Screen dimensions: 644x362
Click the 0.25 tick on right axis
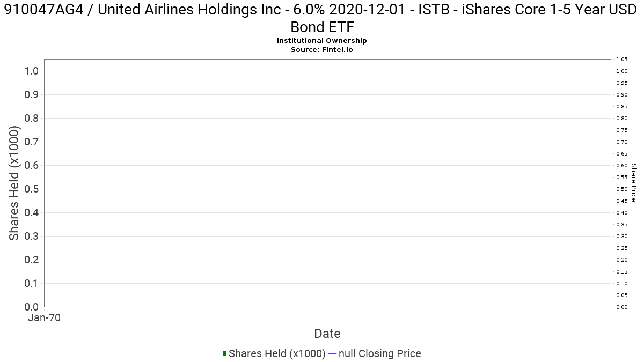click(x=622, y=248)
